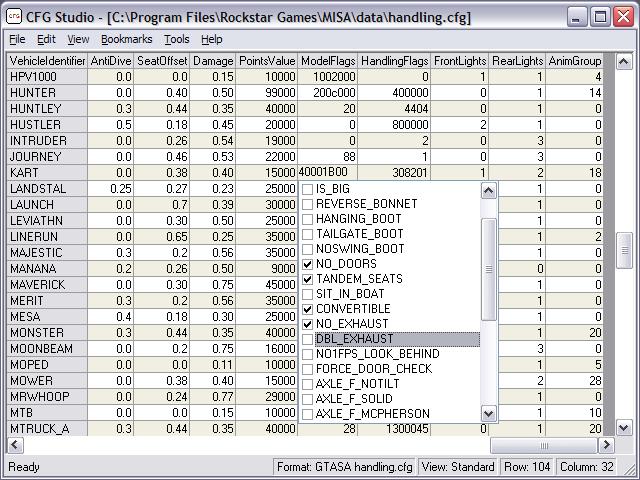Click the horizontal scroll-right arrow

606,445
